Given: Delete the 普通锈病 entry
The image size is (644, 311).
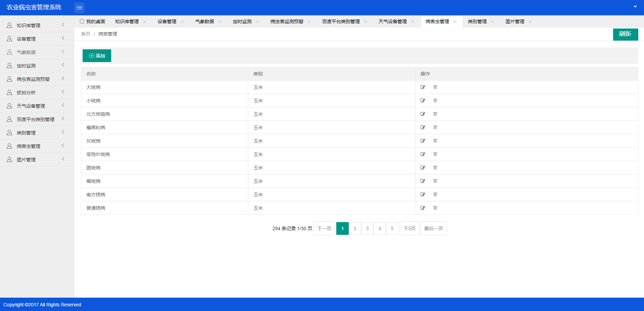Looking at the screenshot, I should 435,208.
